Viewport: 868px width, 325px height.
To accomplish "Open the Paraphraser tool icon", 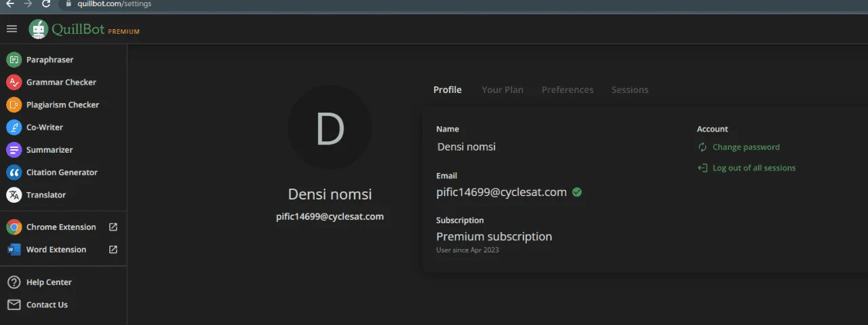I will point(14,60).
